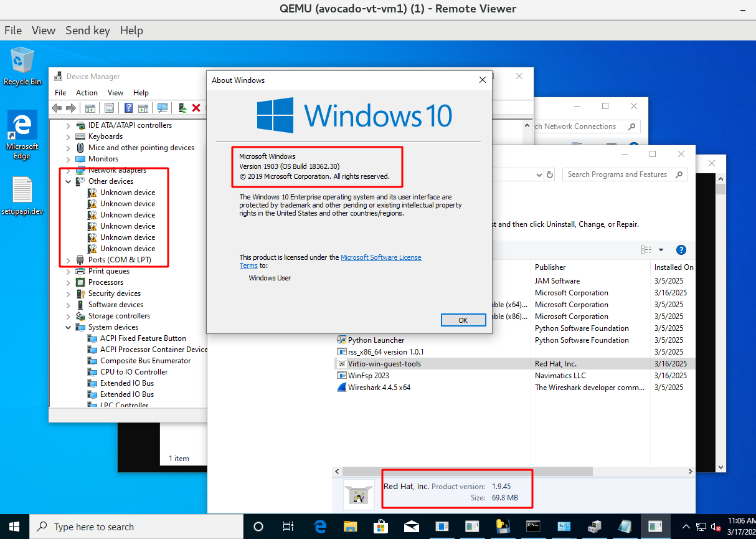Click the red X Uninstall device icon
This screenshot has width=756, height=539.
[196, 108]
